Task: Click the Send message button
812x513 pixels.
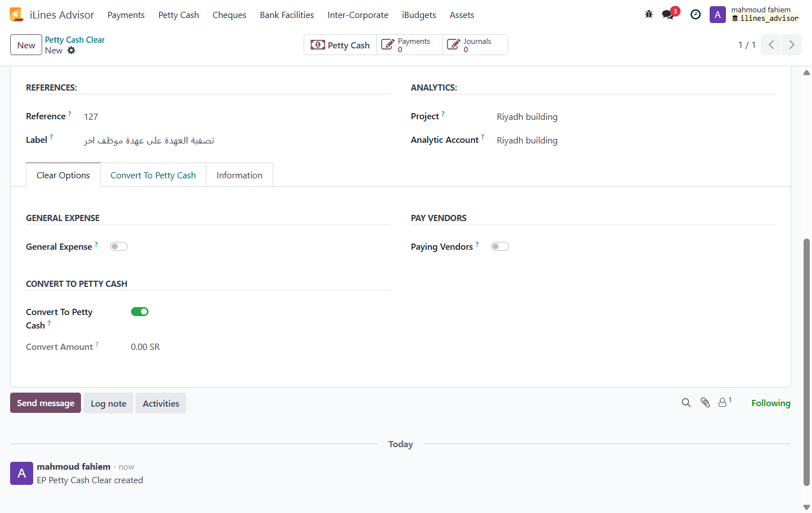Action: pos(46,403)
